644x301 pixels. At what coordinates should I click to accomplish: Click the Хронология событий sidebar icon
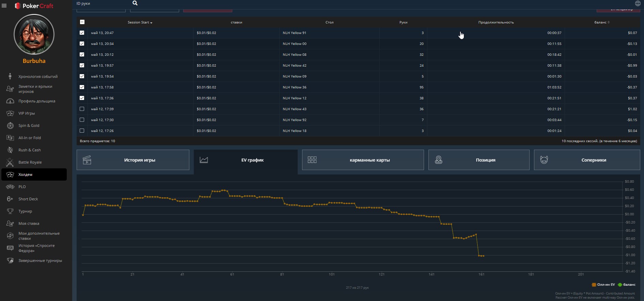click(x=10, y=76)
